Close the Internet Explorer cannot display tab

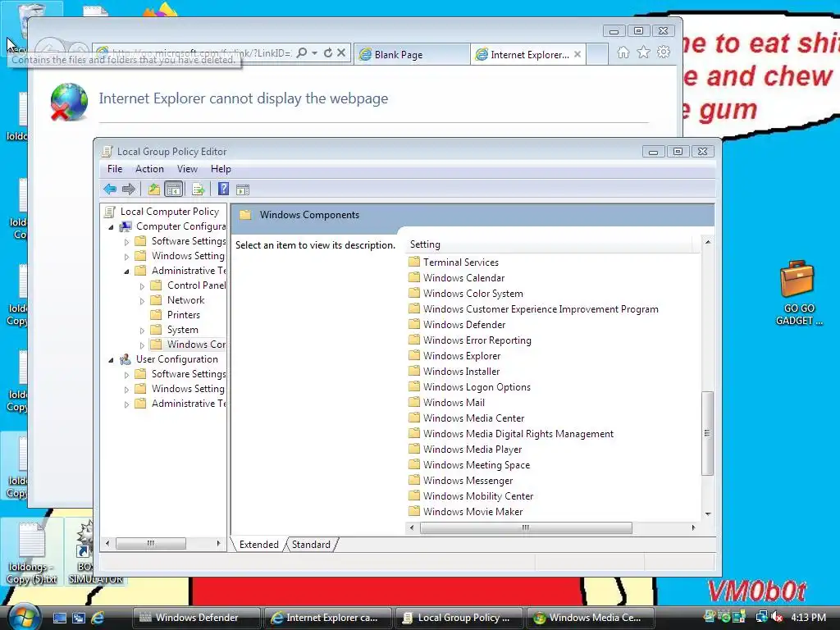[577, 54]
